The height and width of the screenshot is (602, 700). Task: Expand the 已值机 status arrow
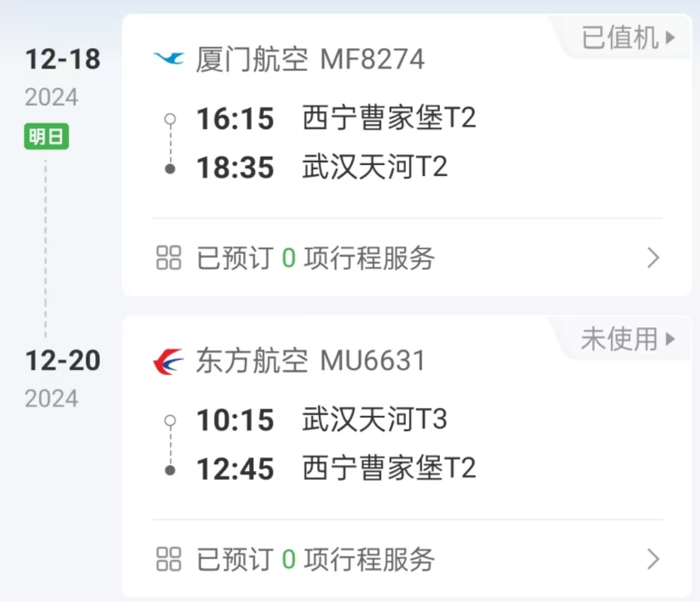point(670,38)
